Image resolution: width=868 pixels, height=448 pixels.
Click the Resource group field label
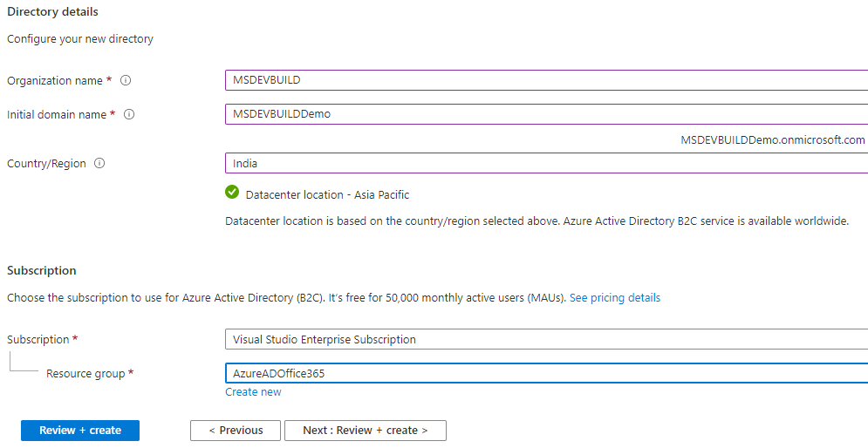point(85,373)
